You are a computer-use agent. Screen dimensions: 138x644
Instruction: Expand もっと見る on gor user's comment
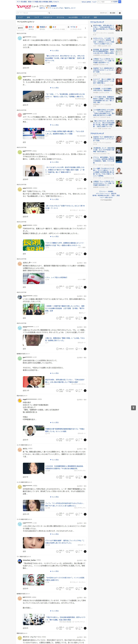[54, 373]
